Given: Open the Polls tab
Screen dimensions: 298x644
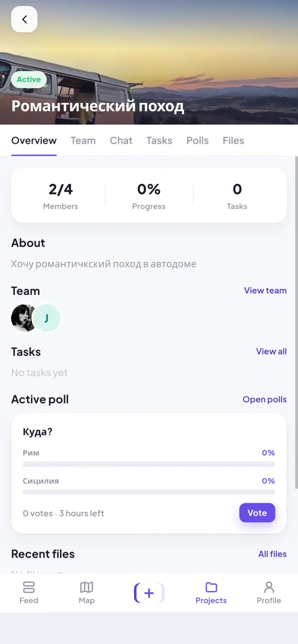Looking at the screenshot, I should point(198,140).
